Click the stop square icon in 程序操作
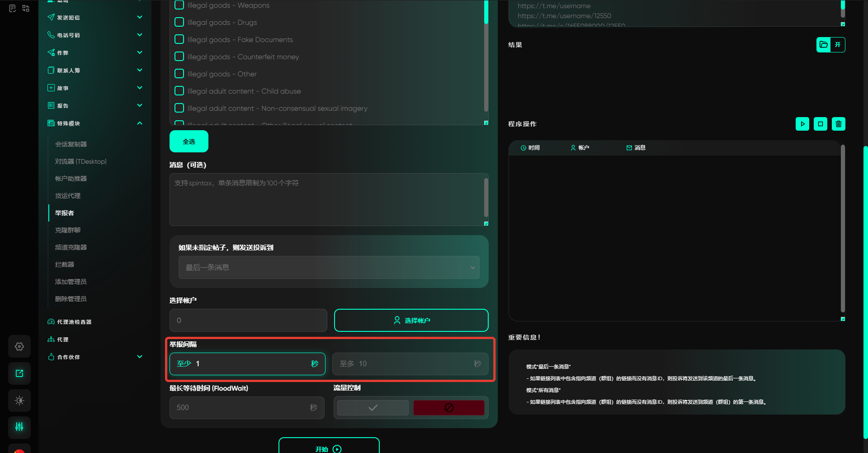This screenshot has width=868, height=453. [x=821, y=124]
